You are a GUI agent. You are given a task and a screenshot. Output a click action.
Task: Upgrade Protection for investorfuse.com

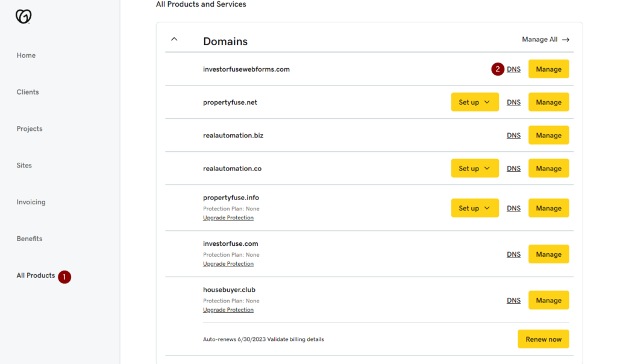[x=228, y=263]
